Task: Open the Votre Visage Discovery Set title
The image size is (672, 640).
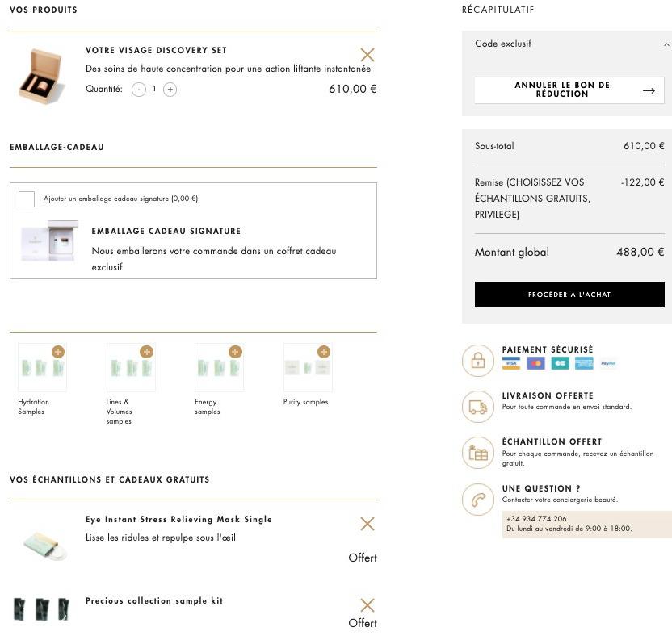Action: point(156,50)
